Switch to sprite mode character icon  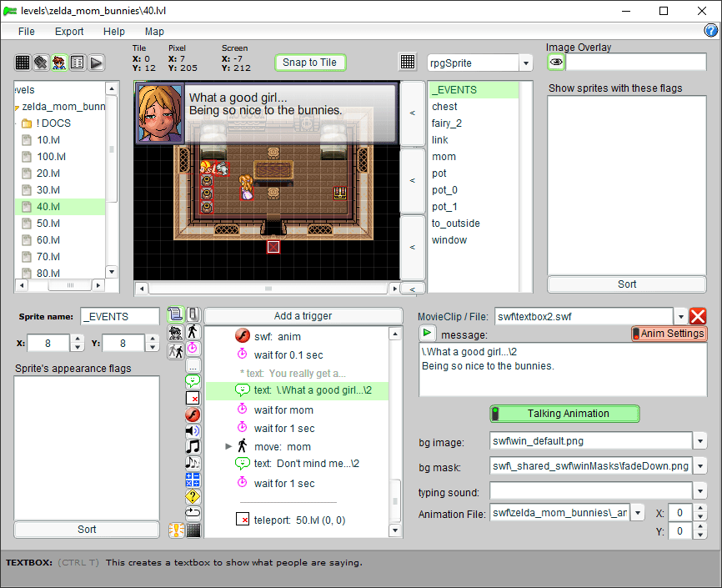(59, 63)
